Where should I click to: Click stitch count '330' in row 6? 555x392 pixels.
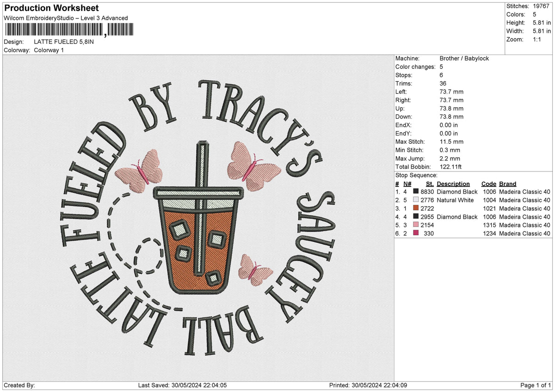pos(429,233)
